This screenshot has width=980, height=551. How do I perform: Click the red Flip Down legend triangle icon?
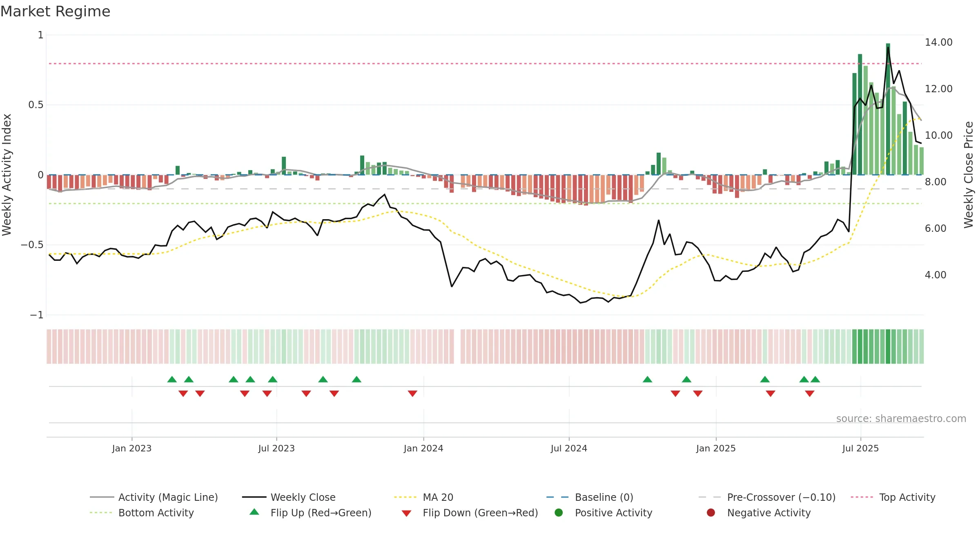[x=406, y=513]
